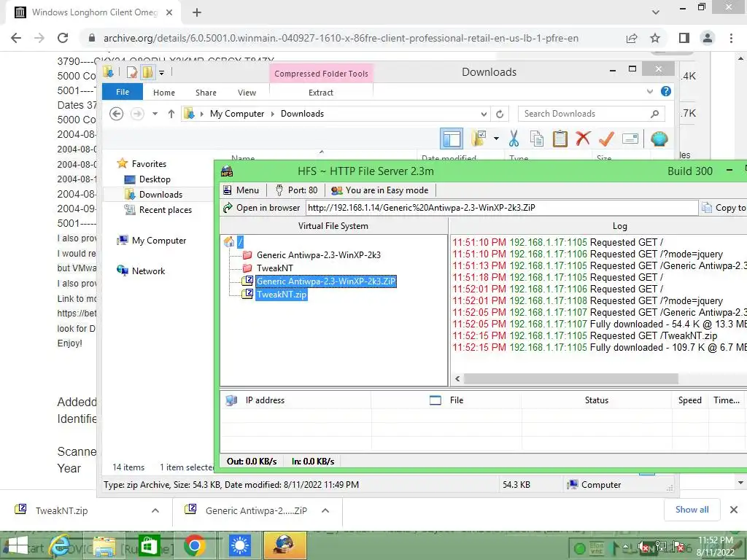Select Generic Antiwpa-2.3-WinXP-2k3 folder in HFS tree
Image resolution: width=747 pixels, height=560 pixels.
(x=318, y=255)
